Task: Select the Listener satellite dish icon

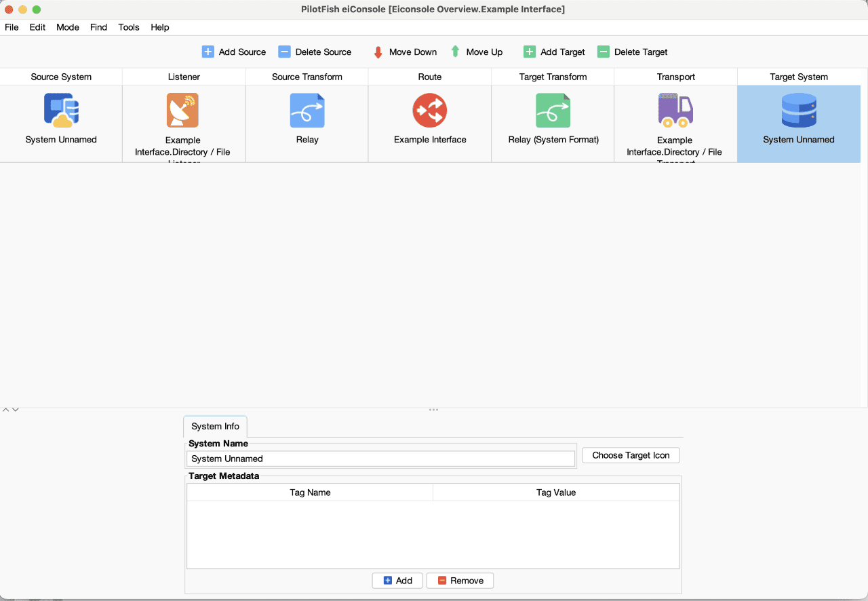Action: (x=183, y=110)
